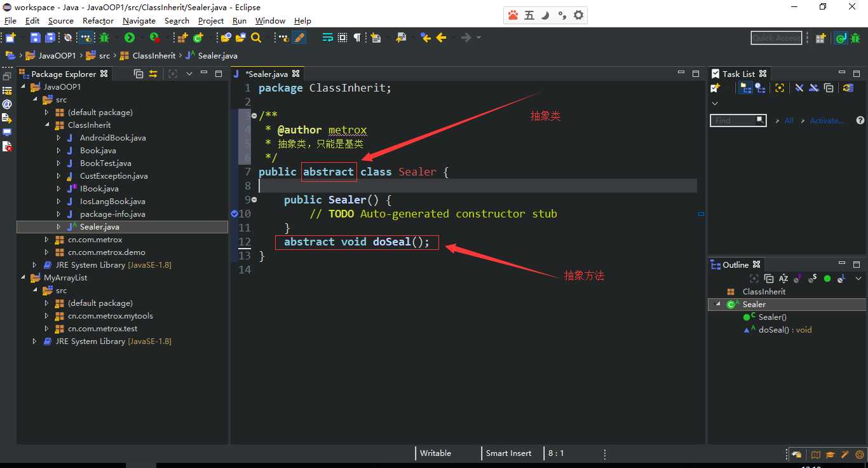Go to Last Edit Location arrow icon
The image size is (868, 468).
click(426, 38)
